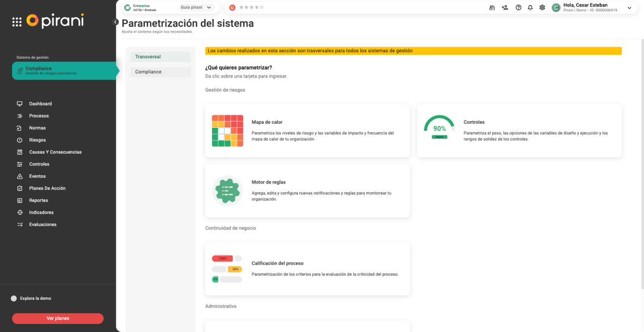Rate with the fifth star
The image size is (644, 332).
click(x=262, y=8)
